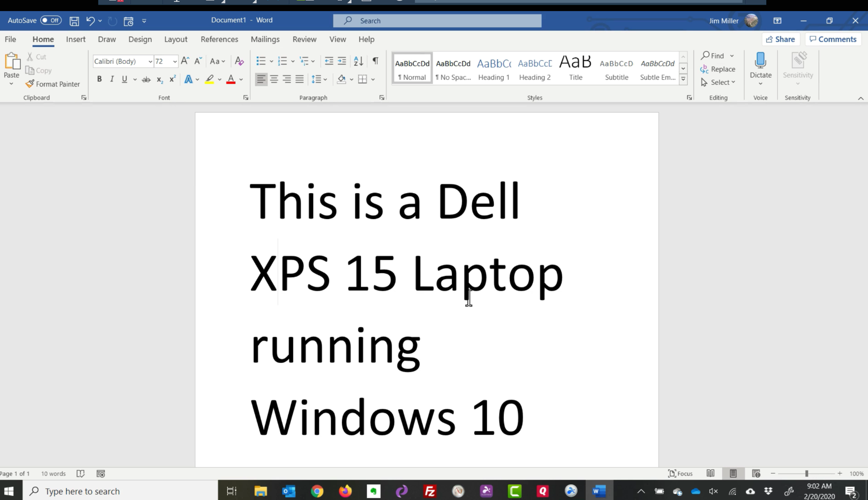
Task: Switch to the Layout tab
Action: point(175,39)
